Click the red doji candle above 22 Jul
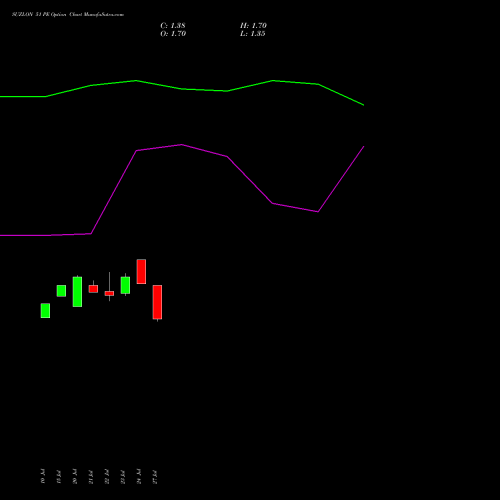The height and width of the screenshot is (500, 500). point(109,293)
